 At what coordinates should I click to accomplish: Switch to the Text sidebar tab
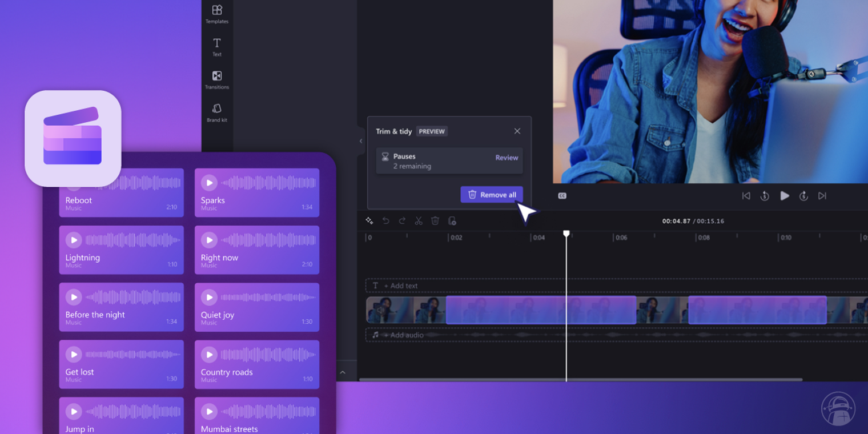(x=217, y=46)
